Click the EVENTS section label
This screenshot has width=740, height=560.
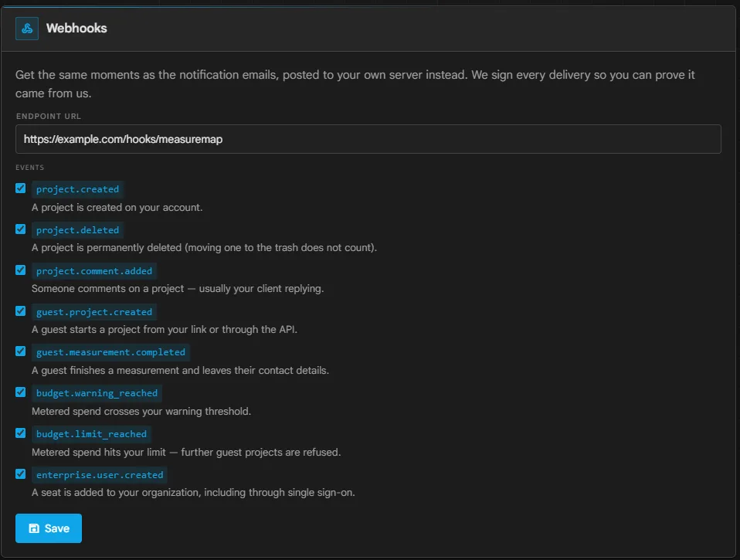29,168
